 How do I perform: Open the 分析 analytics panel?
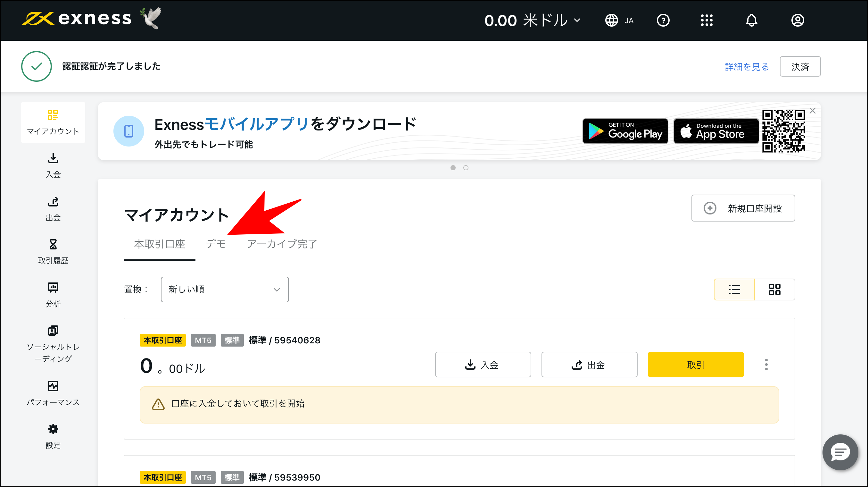[x=53, y=294]
